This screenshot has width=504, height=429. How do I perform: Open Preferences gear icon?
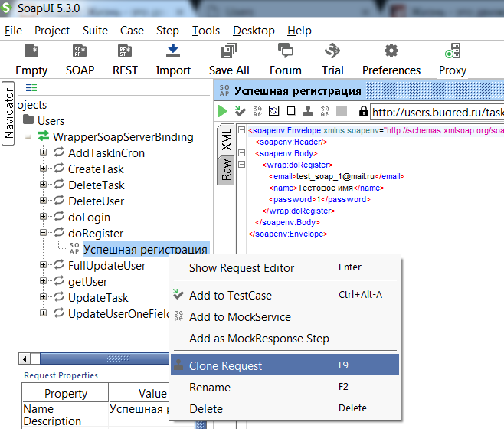391,51
